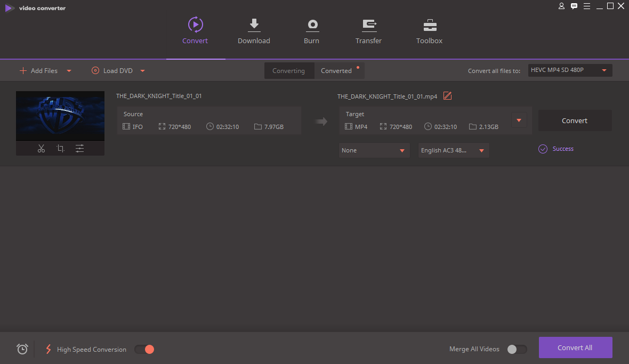Enable the Merge All Videos toggle

(x=517, y=350)
